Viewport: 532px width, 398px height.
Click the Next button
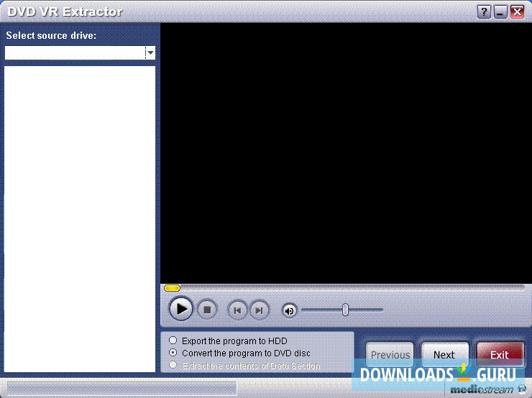pyautogui.click(x=444, y=355)
